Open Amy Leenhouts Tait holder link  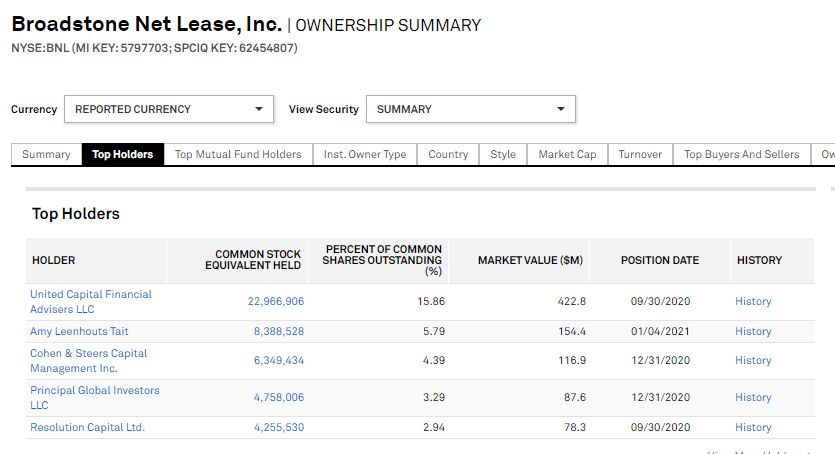(x=79, y=331)
